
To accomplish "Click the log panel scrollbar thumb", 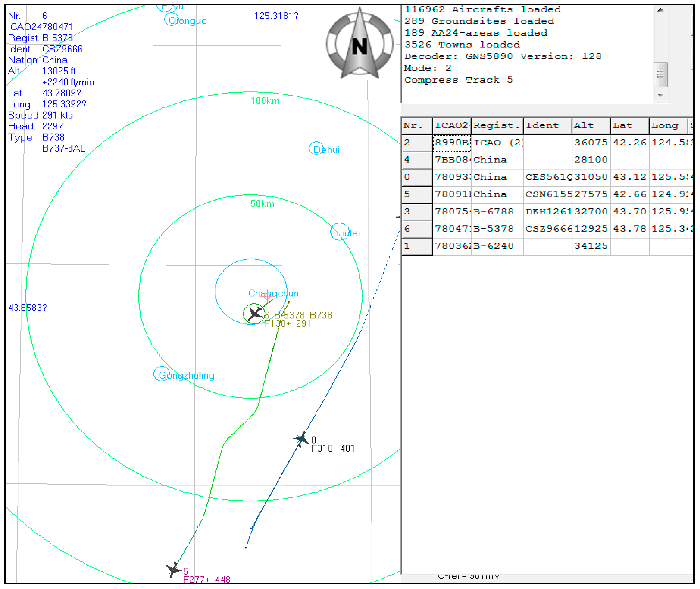I will click(x=660, y=74).
